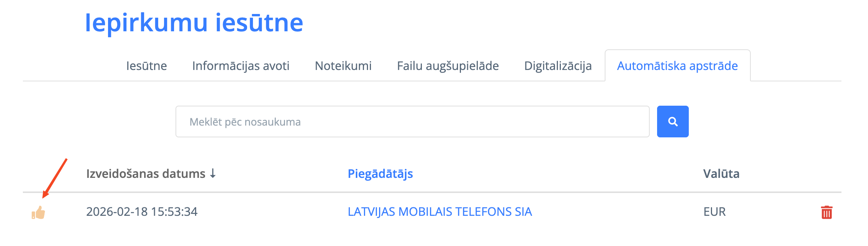Screen dimensions: 868x246
Task: Open the Digitalizācija tab
Action: click(558, 66)
